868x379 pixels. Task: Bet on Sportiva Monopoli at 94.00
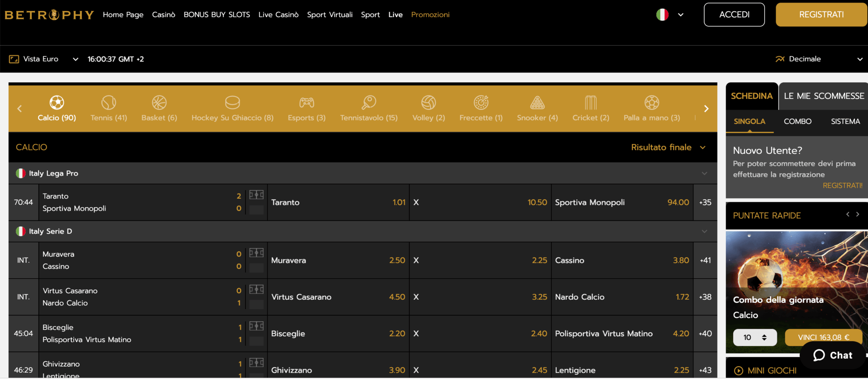[622, 202]
